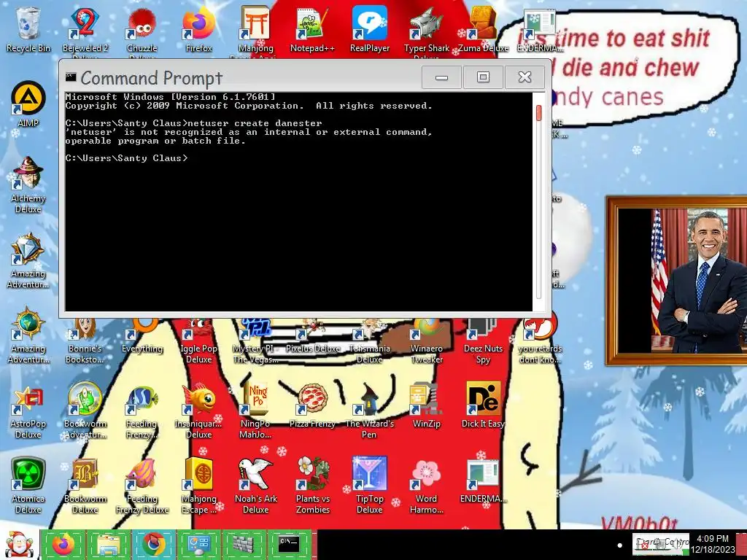Screen dimensions: 747x560
Task: Launch the Noah's Ark Deluxe shortcut
Action: point(256,486)
